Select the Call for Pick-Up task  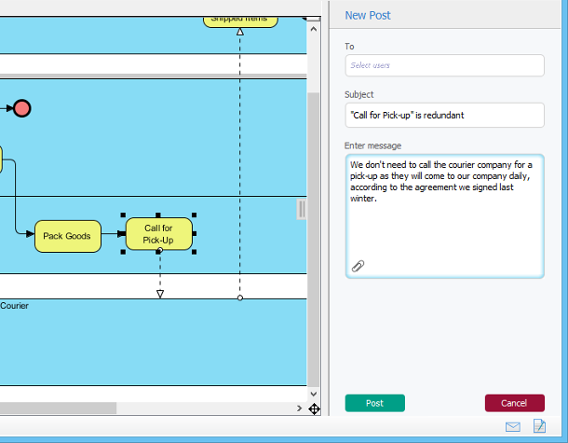pos(159,234)
